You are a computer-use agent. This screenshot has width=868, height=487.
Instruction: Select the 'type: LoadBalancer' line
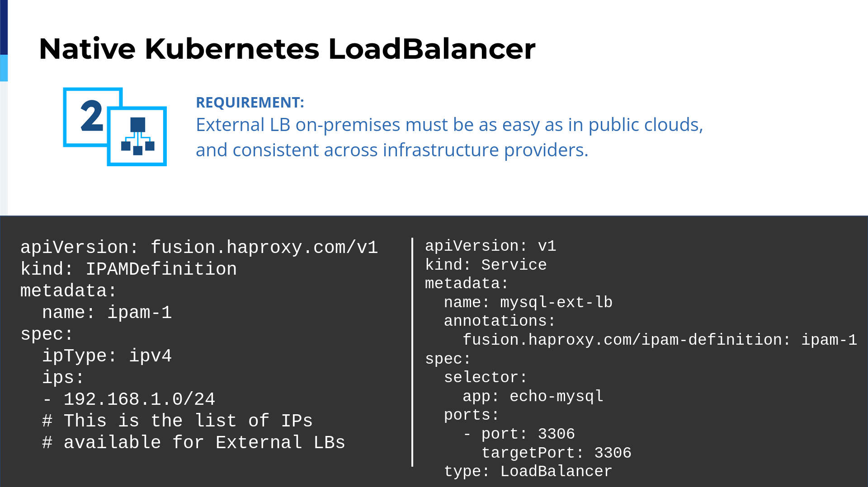[528, 472]
